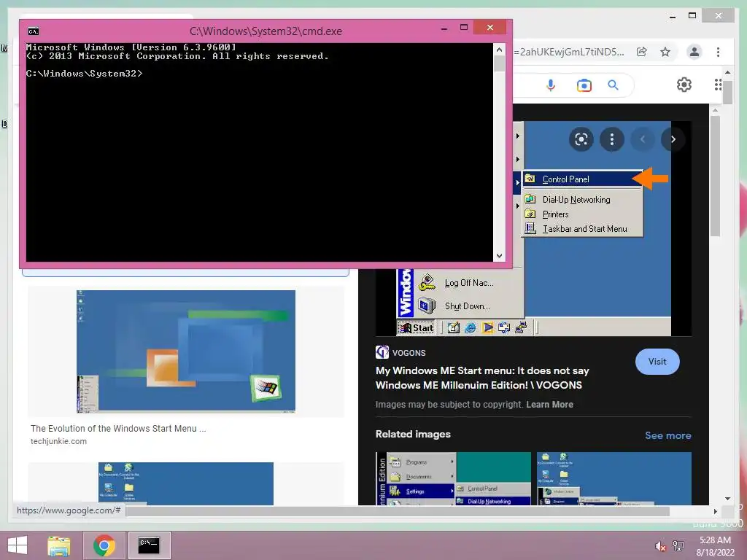This screenshot has width=747, height=560.
Task: Click the VOGONS source name
Action: point(409,353)
